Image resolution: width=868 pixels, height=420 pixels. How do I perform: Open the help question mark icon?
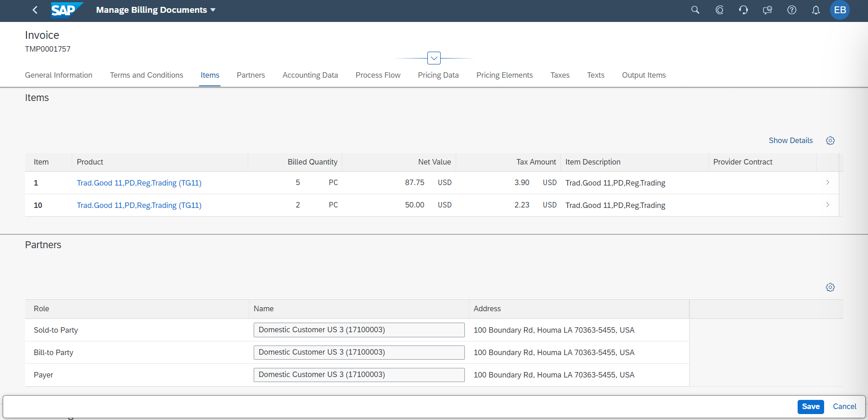tap(792, 10)
